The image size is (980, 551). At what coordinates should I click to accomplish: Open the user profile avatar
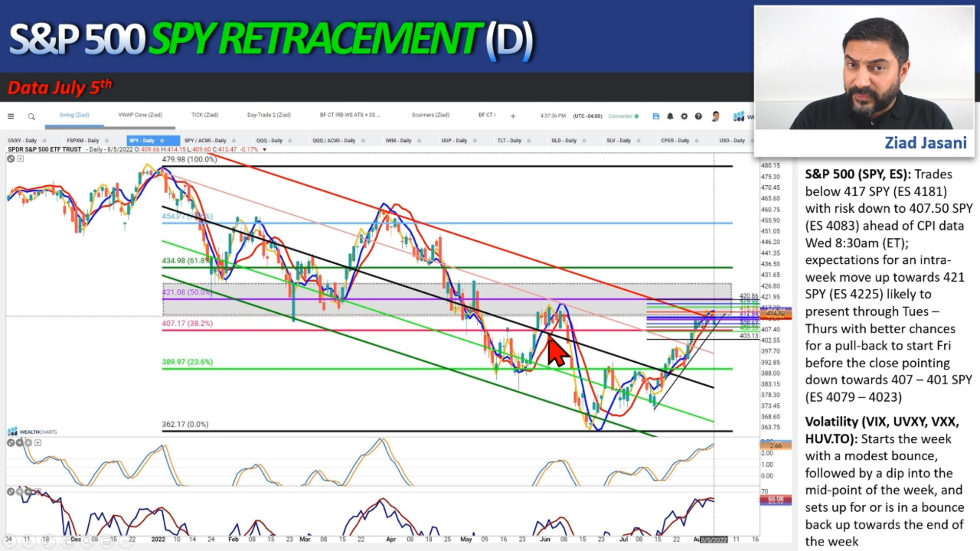click(716, 116)
